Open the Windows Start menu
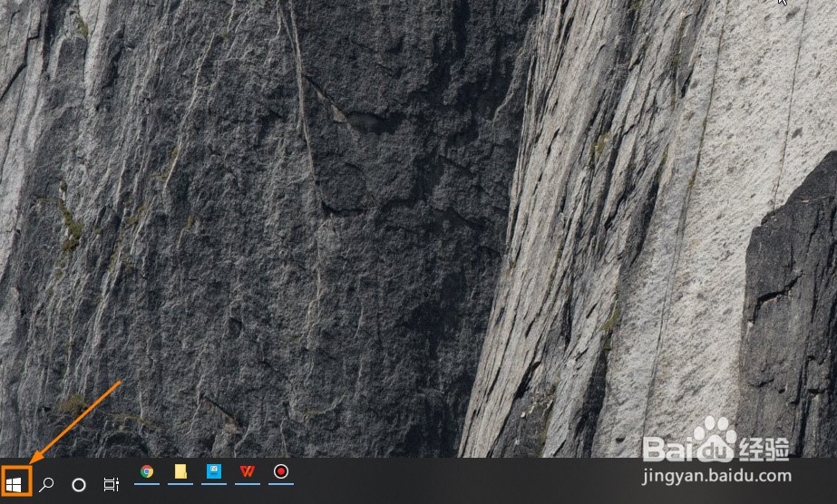Image resolution: width=837 pixels, height=504 pixels. [x=14, y=484]
